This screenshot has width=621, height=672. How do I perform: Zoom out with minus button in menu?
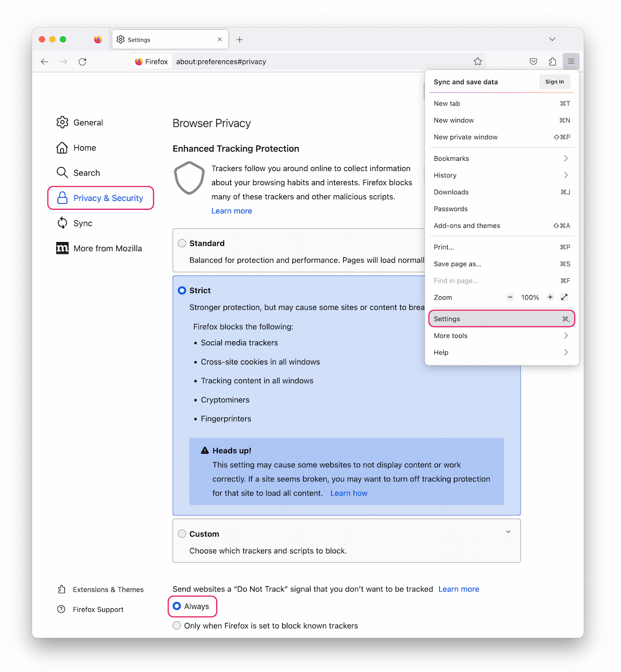pos(510,297)
